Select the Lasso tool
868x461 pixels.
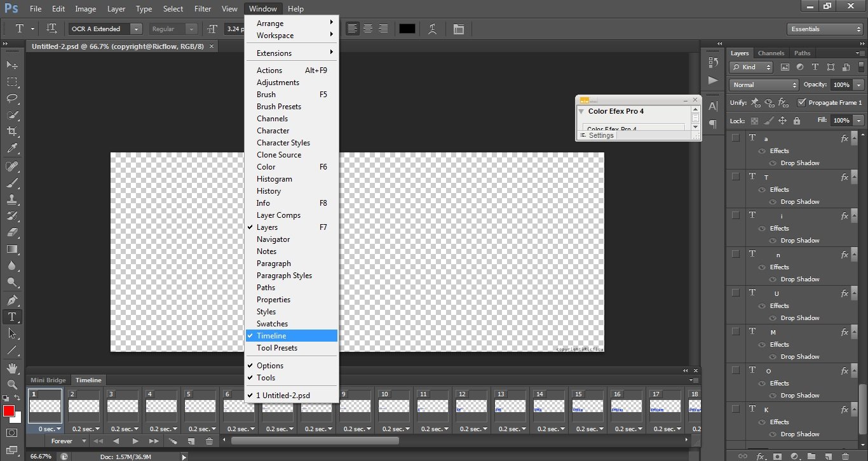12,98
